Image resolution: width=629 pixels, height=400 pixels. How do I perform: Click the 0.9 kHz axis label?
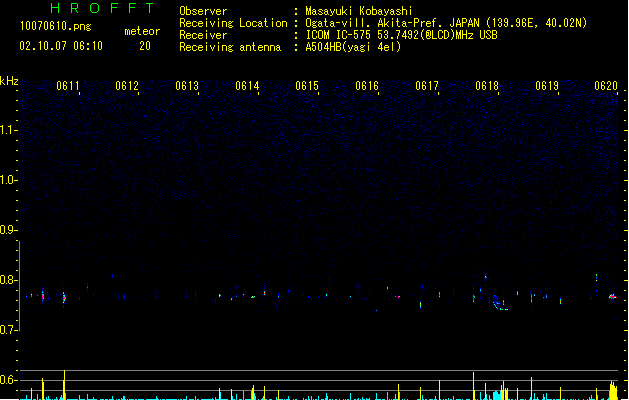[x=8, y=230]
